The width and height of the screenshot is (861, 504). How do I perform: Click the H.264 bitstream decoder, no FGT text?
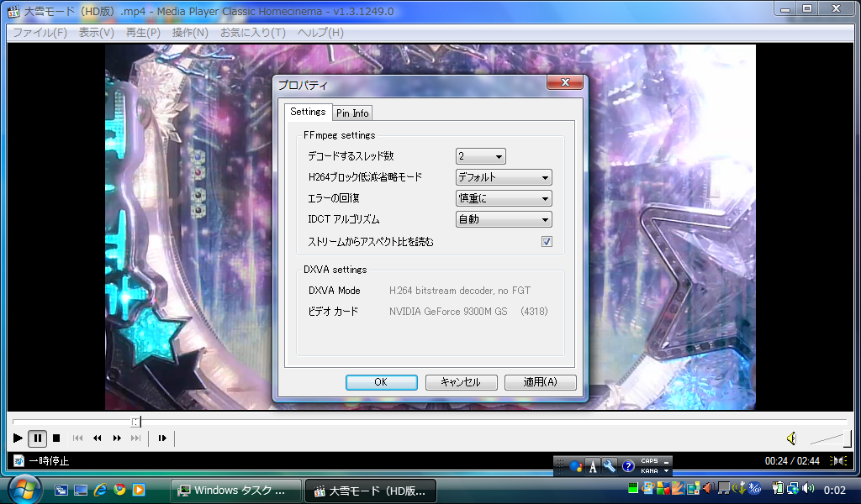click(x=460, y=291)
